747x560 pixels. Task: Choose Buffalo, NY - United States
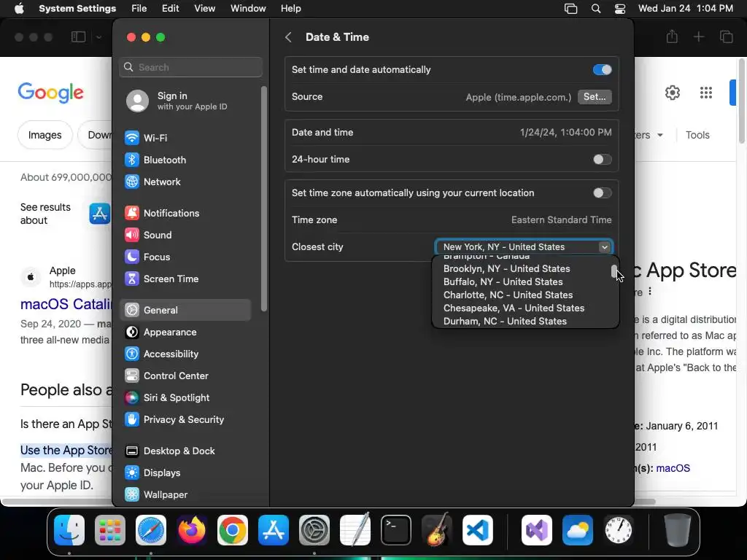tap(503, 282)
